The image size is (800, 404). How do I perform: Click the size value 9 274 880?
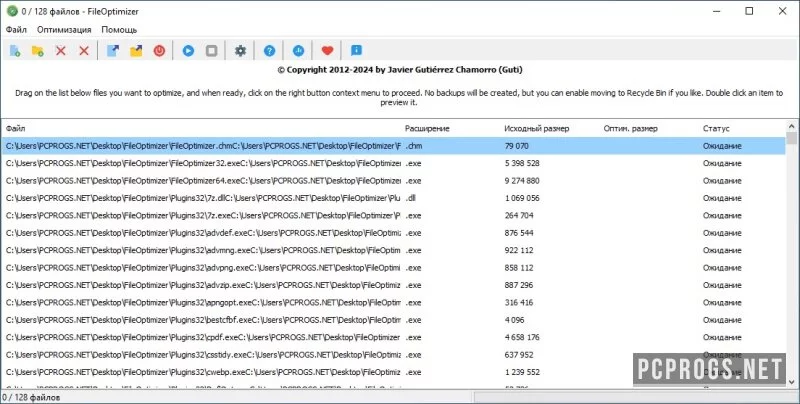[522, 181]
